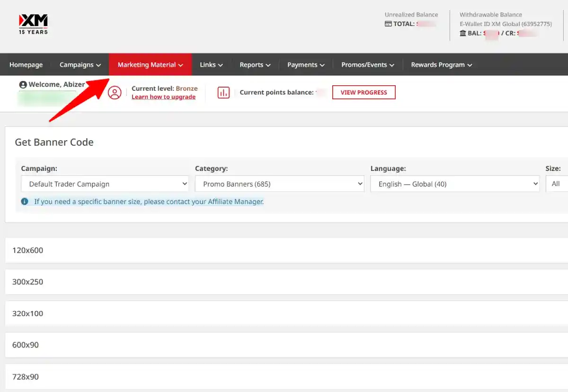This screenshot has height=392, width=568.
Task: Follow the Learn how to upgrade link
Action: [x=163, y=97]
